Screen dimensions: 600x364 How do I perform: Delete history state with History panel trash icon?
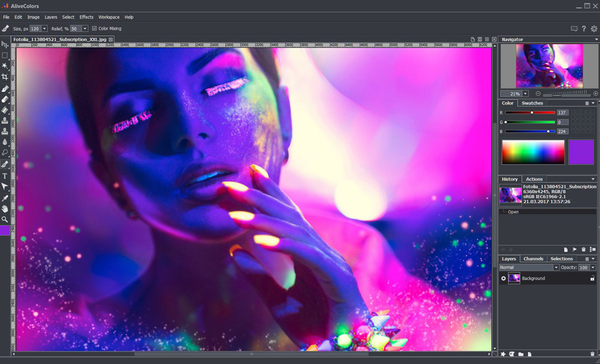tap(583, 249)
